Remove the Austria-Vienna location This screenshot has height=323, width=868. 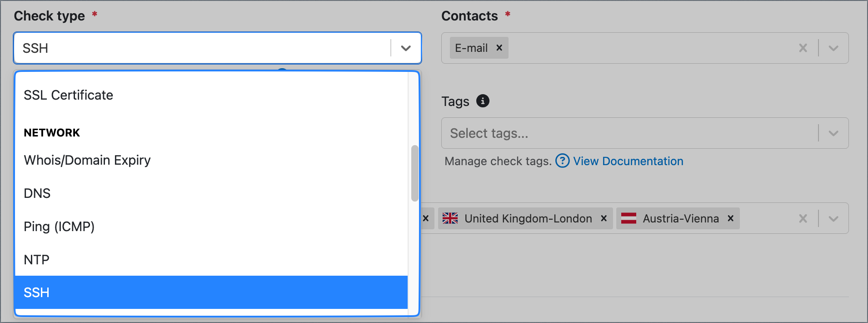(730, 218)
